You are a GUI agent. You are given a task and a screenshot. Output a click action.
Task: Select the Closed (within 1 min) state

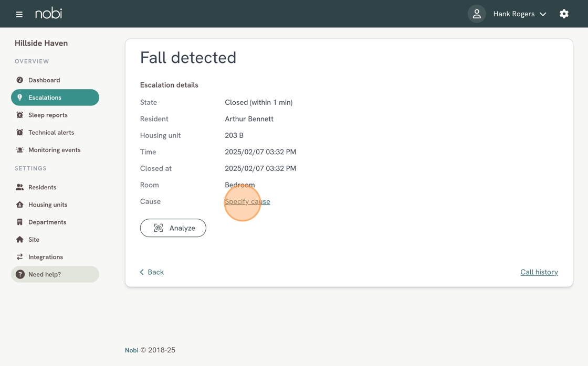258,102
